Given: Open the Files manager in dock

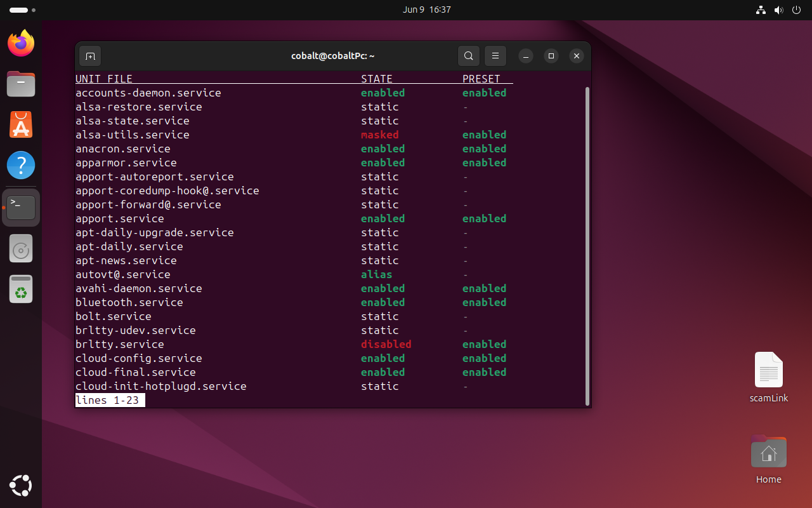Looking at the screenshot, I should pyautogui.click(x=21, y=84).
